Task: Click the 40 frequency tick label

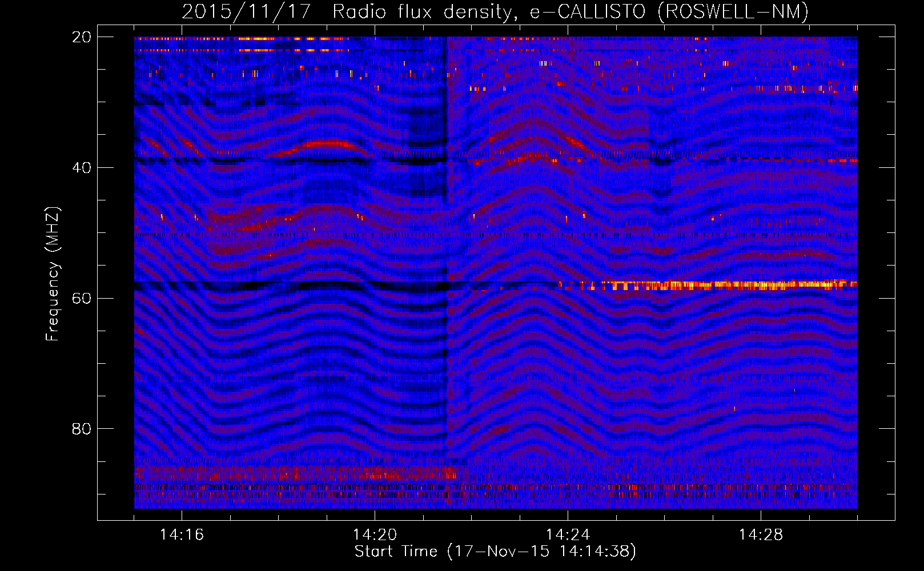Action: tap(82, 168)
